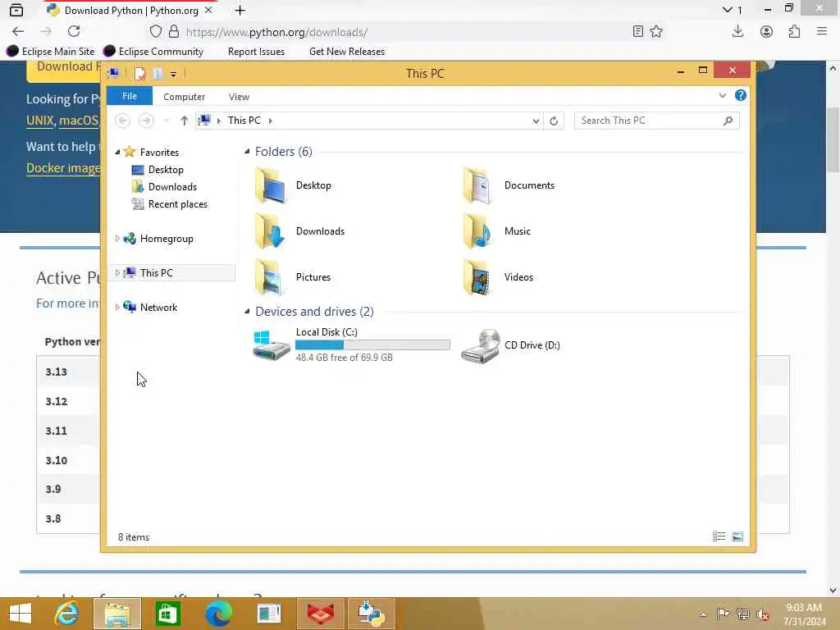
Task: Click the Explorer up-one-level arrow
Action: click(x=185, y=121)
